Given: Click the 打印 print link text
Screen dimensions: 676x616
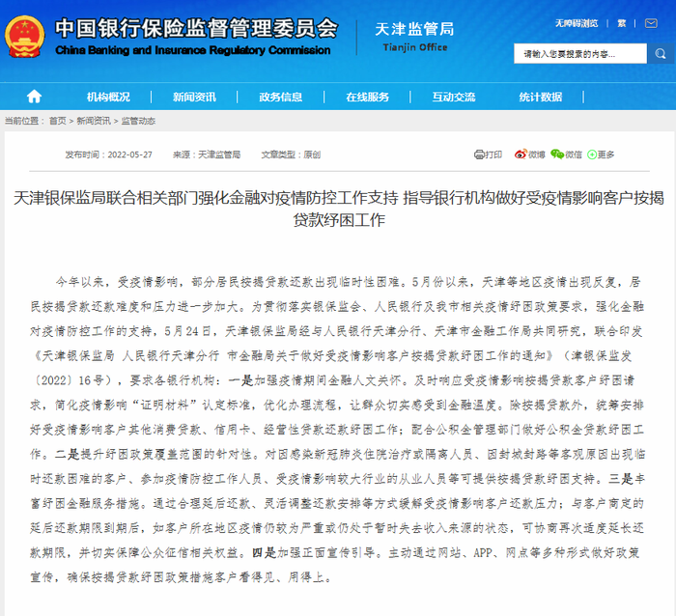Looking at the screenshot, I should click(493, 154).
